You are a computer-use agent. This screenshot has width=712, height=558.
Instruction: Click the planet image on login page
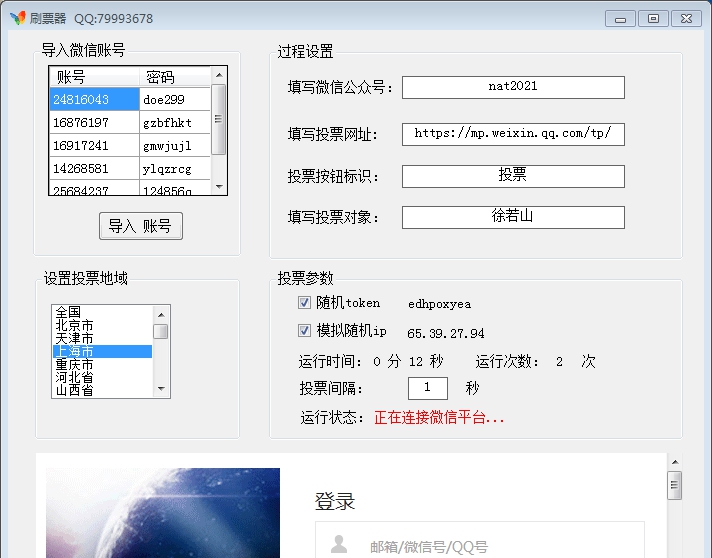tap(163, 513)
